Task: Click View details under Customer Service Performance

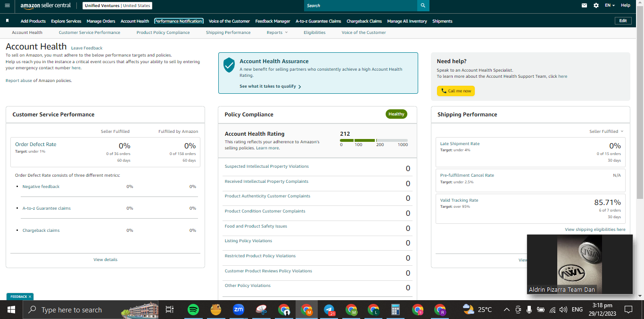Action: pyautogui.click(x=106, y=260)
